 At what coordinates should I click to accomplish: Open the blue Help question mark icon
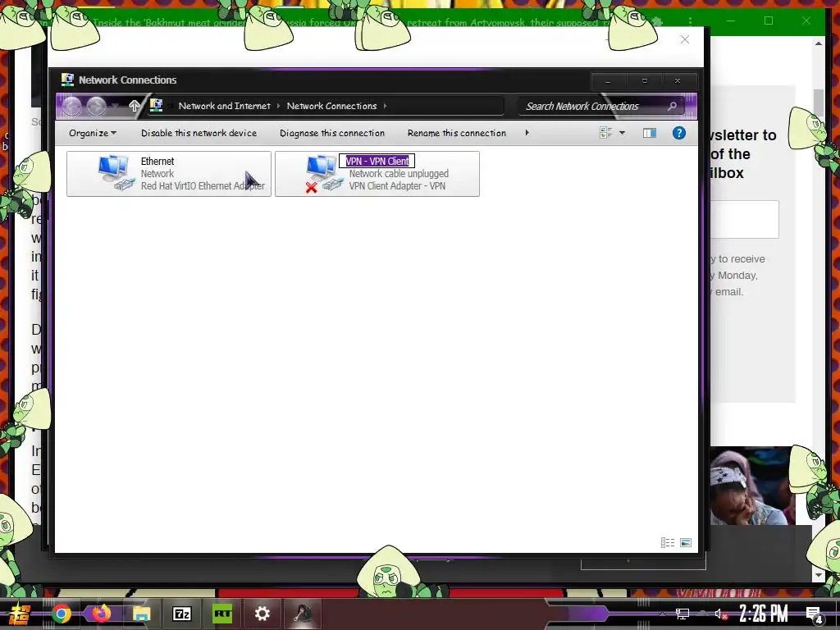click(678, 133)
